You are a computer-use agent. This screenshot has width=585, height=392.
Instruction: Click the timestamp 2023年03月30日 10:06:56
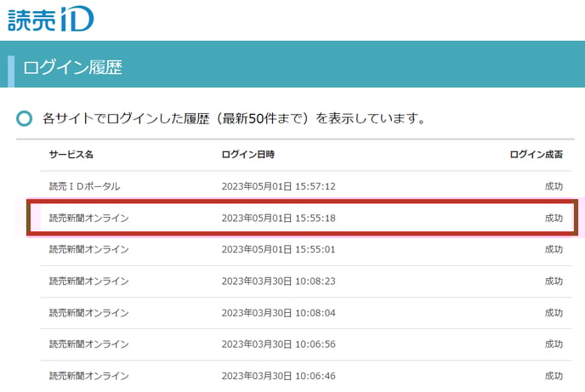279,344
